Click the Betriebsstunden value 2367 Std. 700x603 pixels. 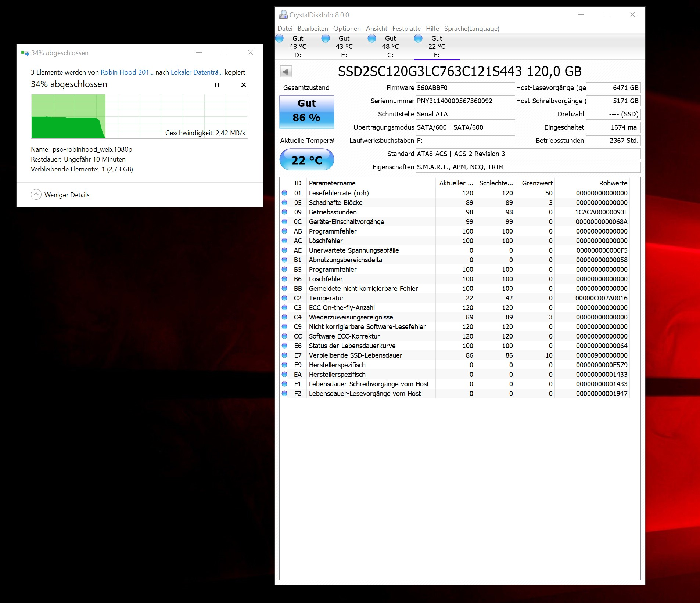tap(613, 141)
